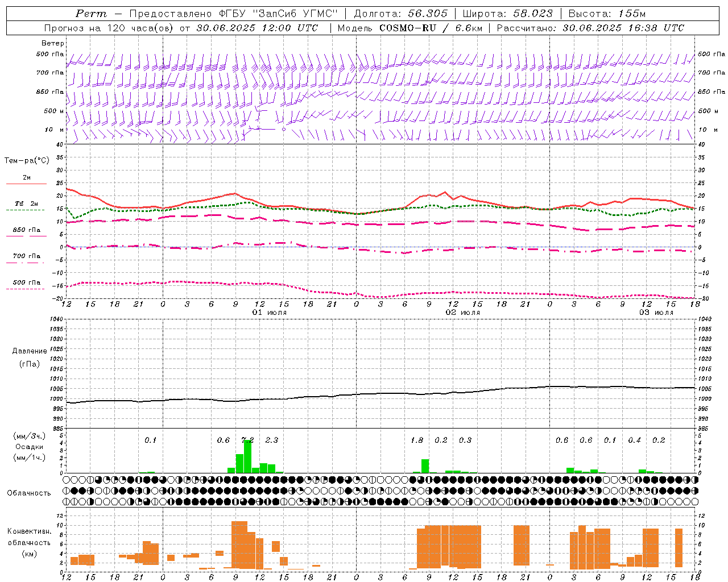Click the "700 гПа" temperature legend entry

(26, 256)
